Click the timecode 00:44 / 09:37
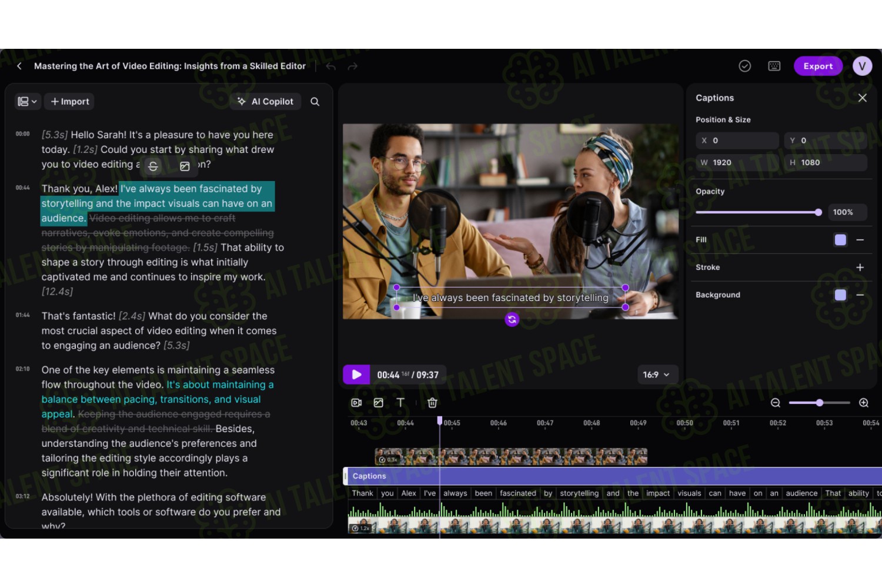Viewport: 882px width, 588px height. pos(407,375)
